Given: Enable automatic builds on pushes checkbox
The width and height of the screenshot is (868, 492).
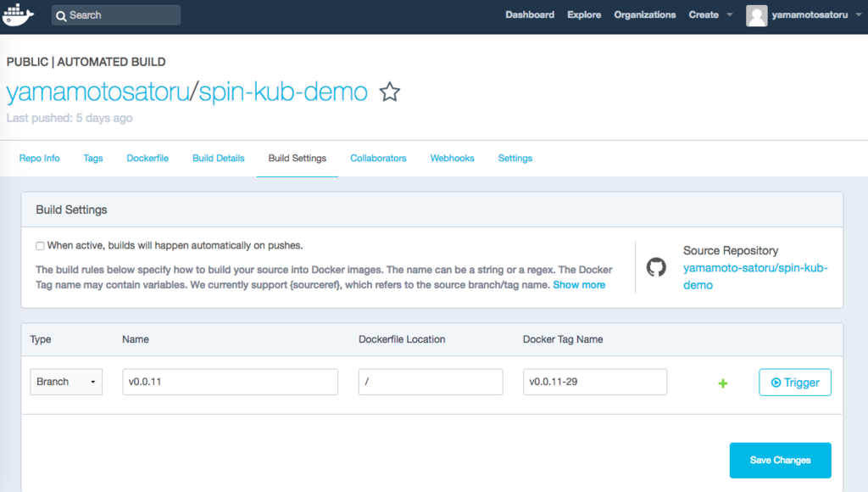Looking at the screenshot, I should [40, 246].
